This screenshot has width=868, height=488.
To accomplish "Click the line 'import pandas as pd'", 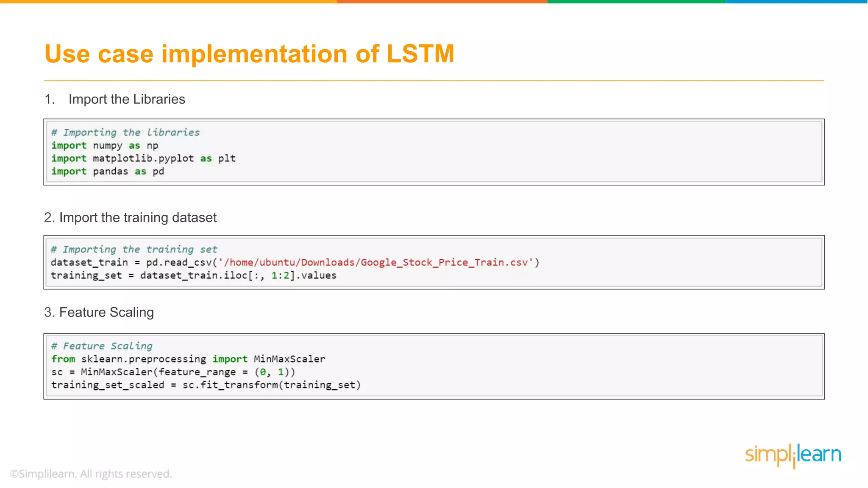I will [108, 172].
